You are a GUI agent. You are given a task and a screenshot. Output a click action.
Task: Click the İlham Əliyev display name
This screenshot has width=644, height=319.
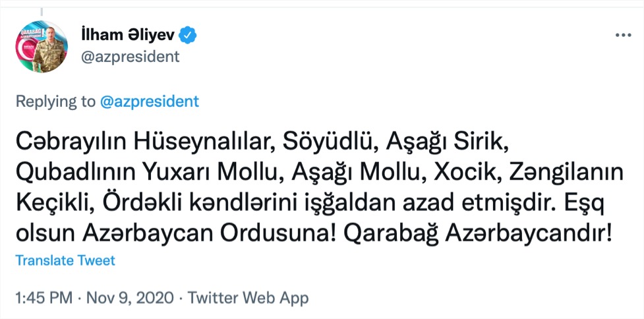132,35
